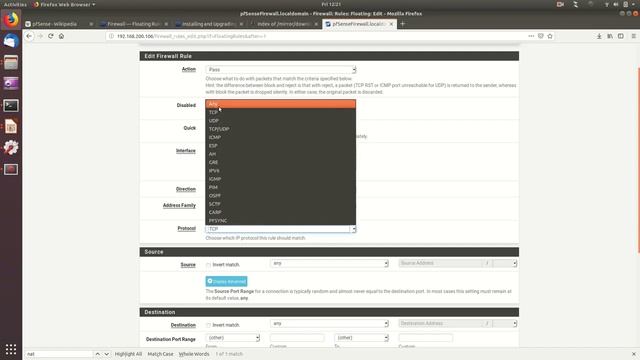640x360 pixels.
Task: Open the Files manager from the dock
Action: (x=11, y=62)
